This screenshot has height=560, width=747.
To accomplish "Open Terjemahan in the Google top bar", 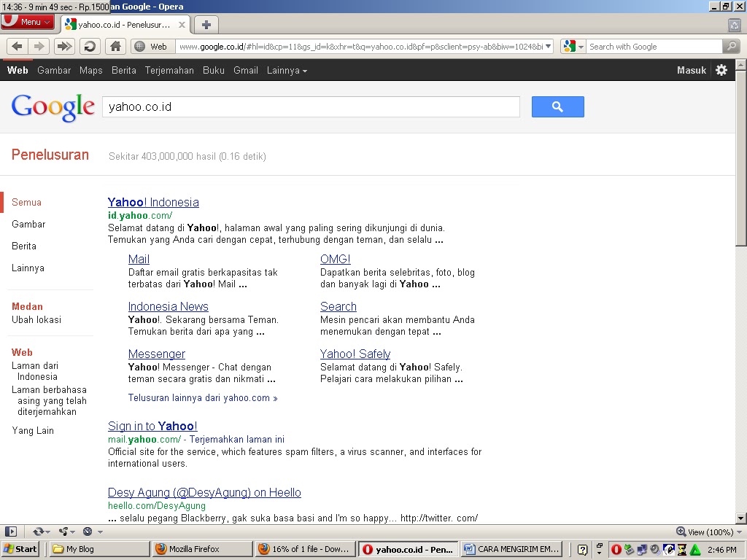I will click(169, 71).
